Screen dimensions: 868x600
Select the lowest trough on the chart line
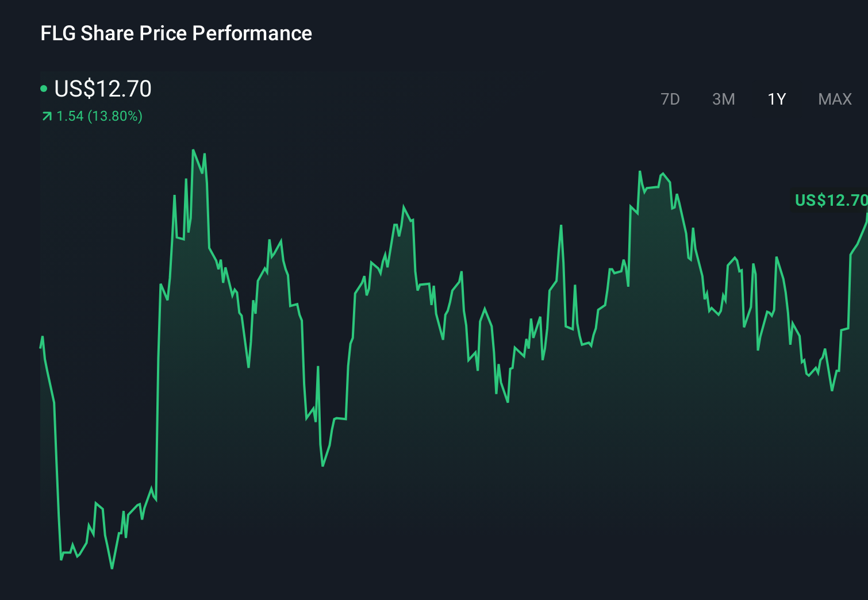pyautogui.click(x=112, y=568)
